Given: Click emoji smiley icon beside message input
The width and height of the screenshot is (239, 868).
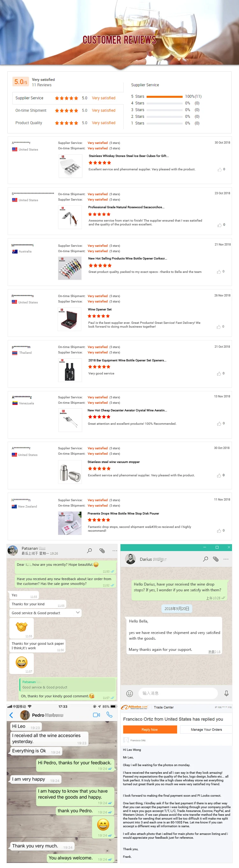Looking at the screenshot, I should tap(129, 693).
